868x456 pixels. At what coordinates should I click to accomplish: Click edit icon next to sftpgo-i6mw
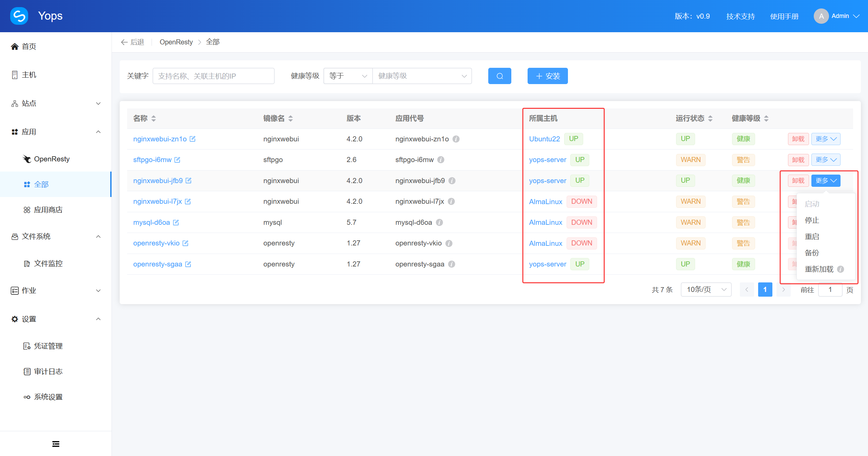coord(177,160)
